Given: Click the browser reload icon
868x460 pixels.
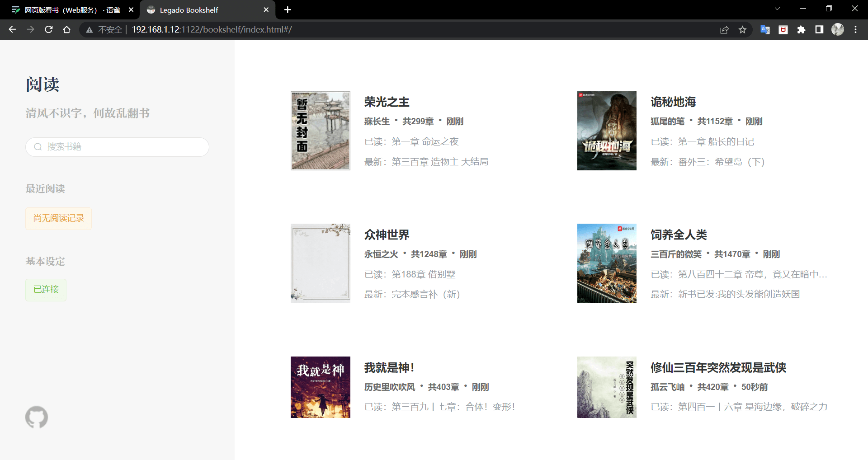Looking at the screenshot, I should pyautogui.click(x=49, y=29).
